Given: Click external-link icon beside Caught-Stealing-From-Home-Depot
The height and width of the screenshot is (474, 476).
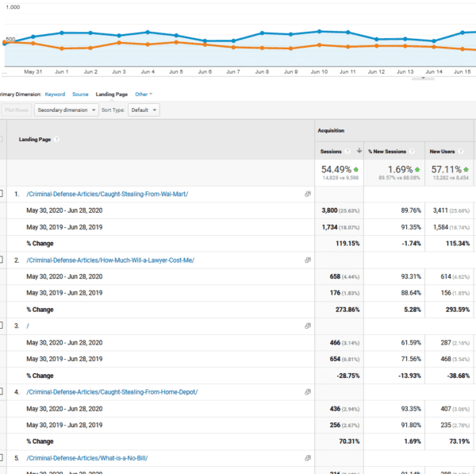Looking at the screenshot, I should click(x=308, y=391).
